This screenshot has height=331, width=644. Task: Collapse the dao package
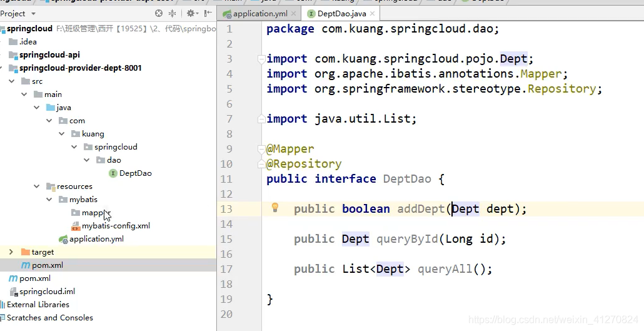coord(87,160)
